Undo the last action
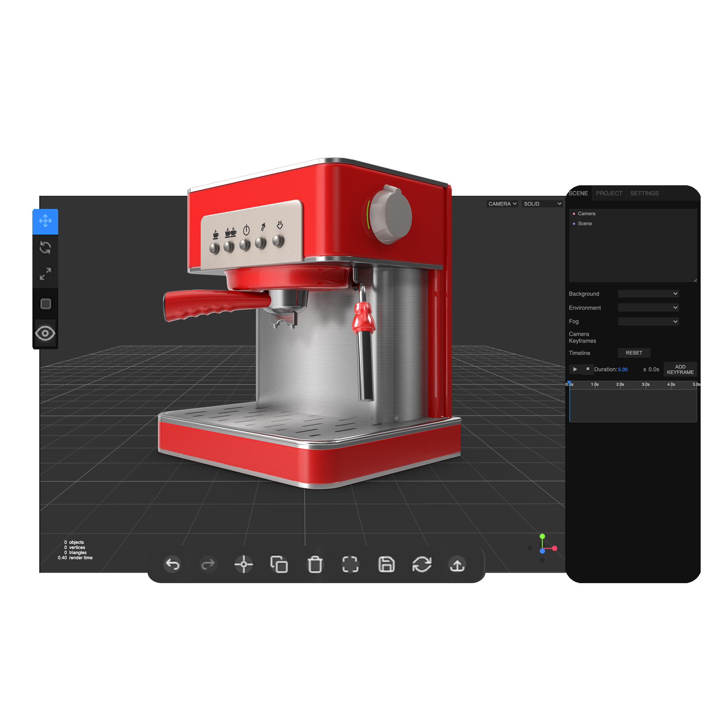The height and width of the screenshot is (728, 728). coord(173,565)
